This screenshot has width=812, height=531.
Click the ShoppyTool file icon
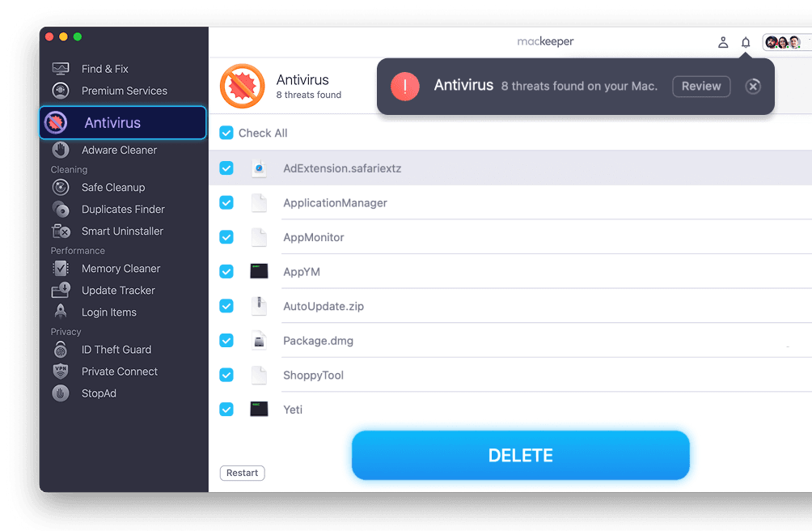259,375
